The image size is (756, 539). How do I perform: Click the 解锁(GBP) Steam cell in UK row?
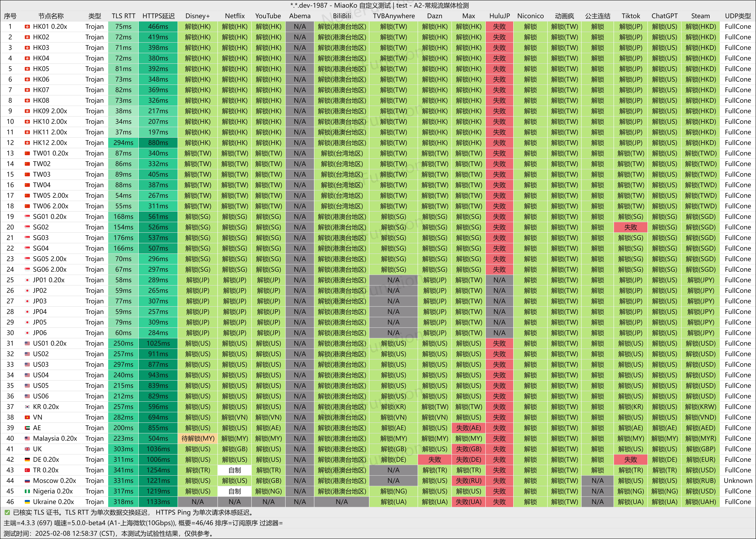click(x=701, y=449)
